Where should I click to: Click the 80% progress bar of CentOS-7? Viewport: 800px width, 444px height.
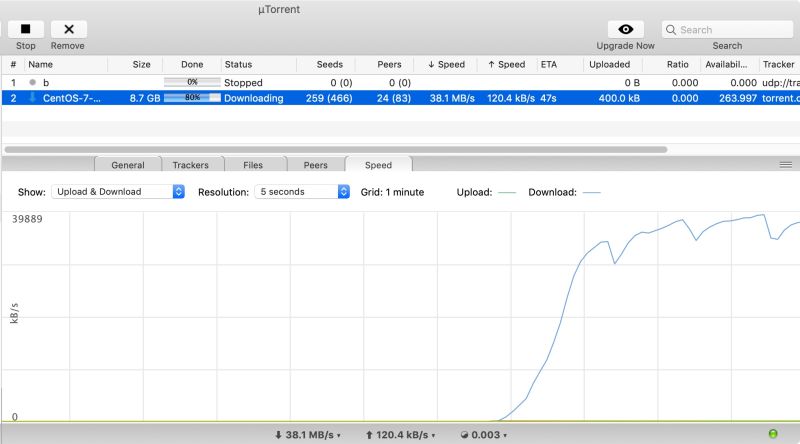coord(192,97)
